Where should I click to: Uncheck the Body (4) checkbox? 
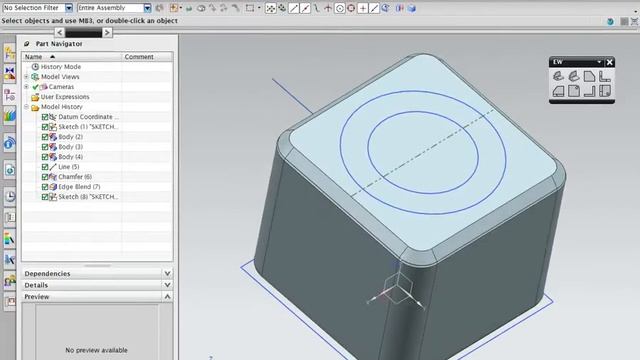click(45, 157)
